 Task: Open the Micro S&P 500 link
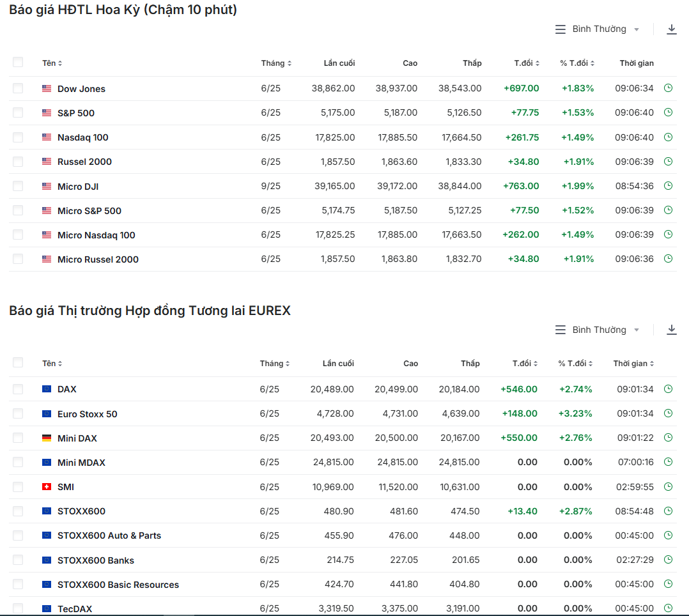pyautogui.click(x=89, y=211)
